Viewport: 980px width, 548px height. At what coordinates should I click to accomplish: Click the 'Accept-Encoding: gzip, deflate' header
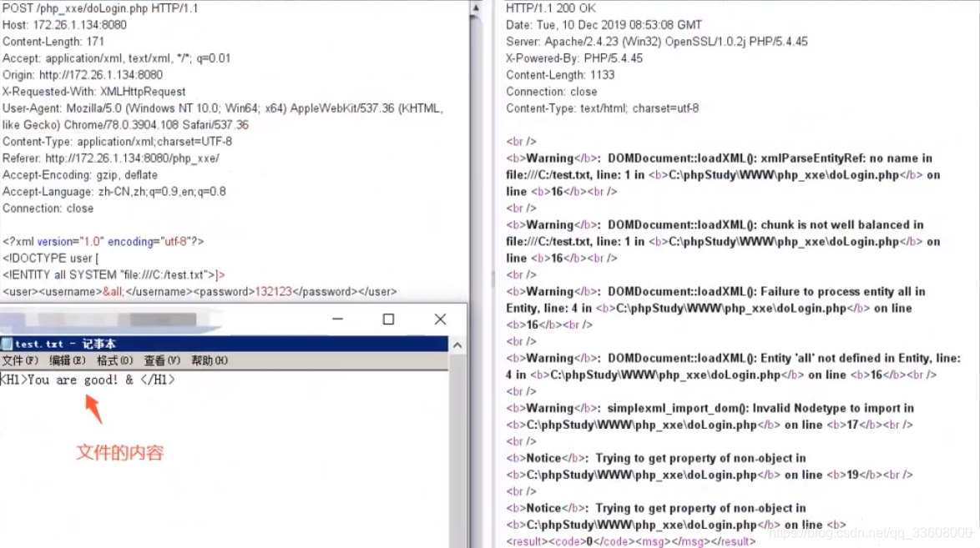click(80, 175)
